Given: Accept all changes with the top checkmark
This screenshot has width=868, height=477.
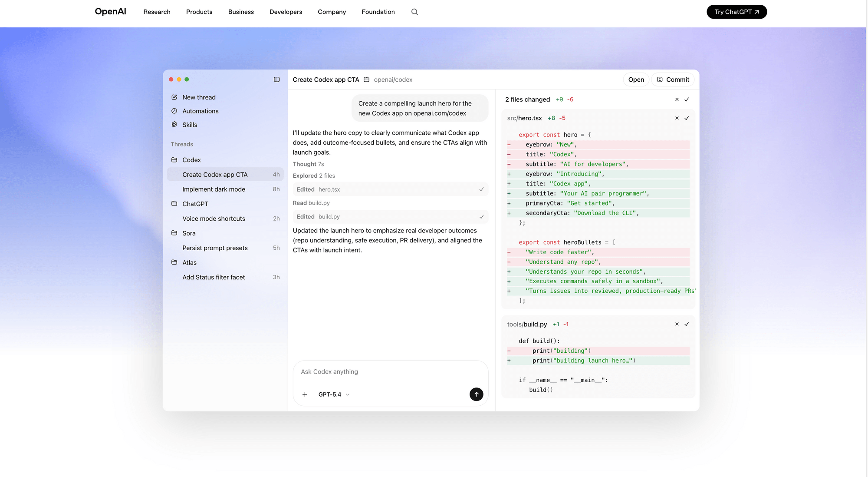Looking at the screenshot, I should point(686,99).
